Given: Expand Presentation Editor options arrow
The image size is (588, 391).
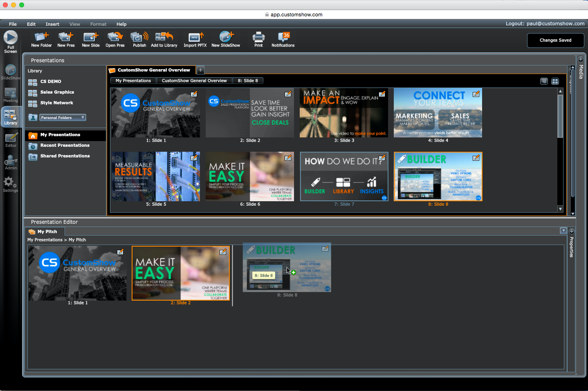Looking at the screenshot, I should [563, 231].
